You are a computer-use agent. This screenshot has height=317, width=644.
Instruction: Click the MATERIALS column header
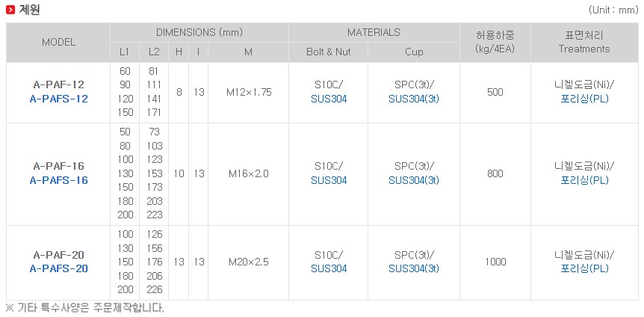pyautogui.click(x=374, y=32)
